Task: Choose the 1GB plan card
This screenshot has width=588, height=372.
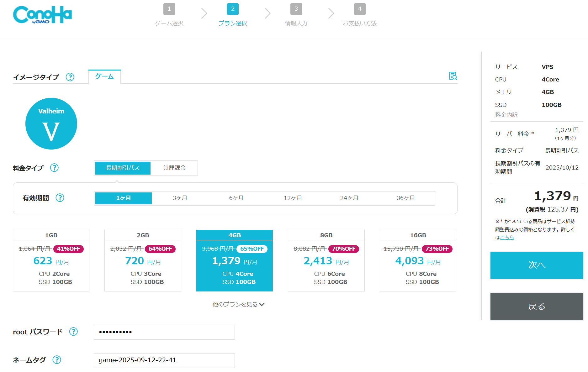Action: 51,260
